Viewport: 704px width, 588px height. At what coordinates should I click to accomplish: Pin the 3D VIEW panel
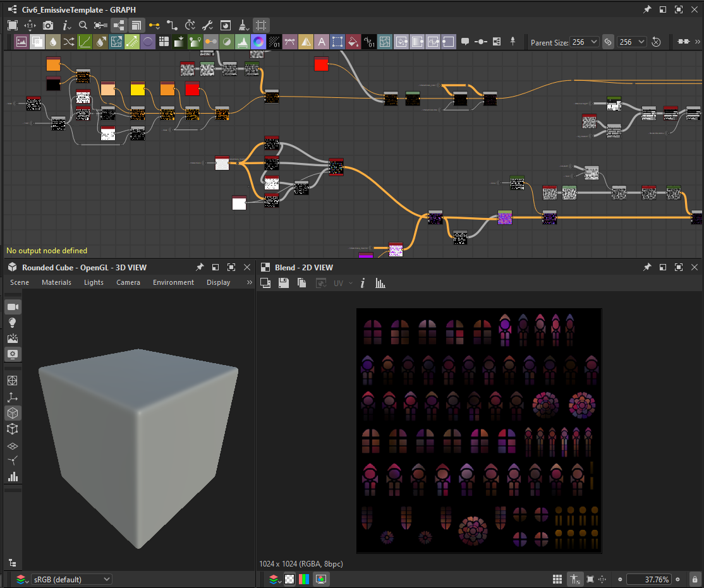[200, 267]
